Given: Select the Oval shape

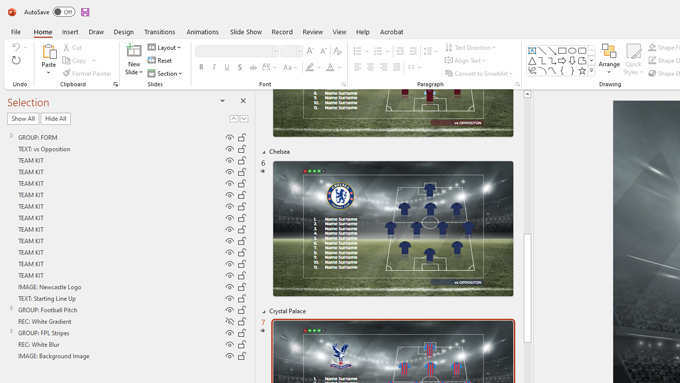Looking at the screenshot, I should point(572,51).
